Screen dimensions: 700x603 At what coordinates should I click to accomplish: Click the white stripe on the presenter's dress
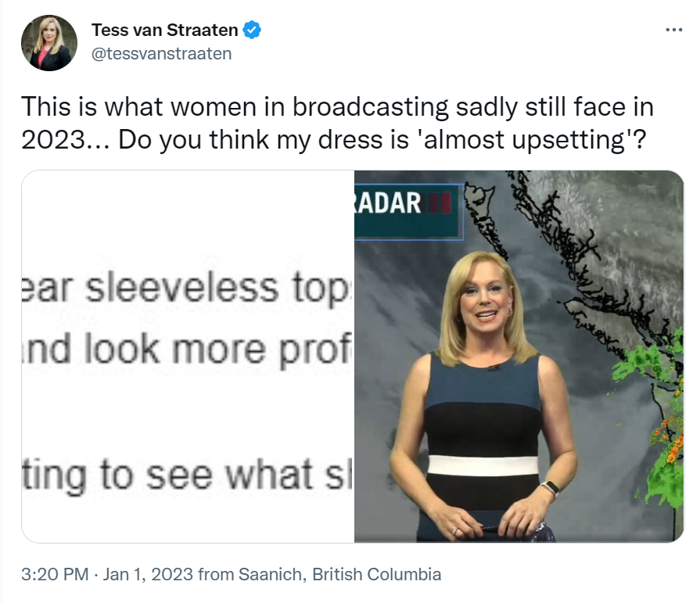click(483, 465)
